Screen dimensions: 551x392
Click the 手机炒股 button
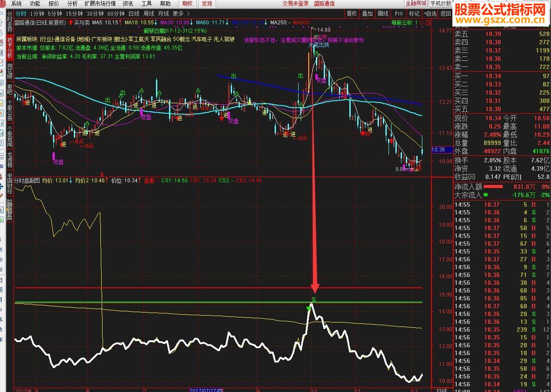pyautogui.click(x=440, y=3)
